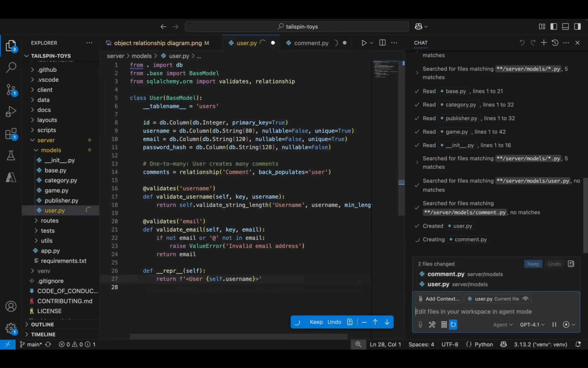This screenshot has height=368, width=588.
Task: Open object relationship diagram.png tab
Action: (x=158, y=43)
